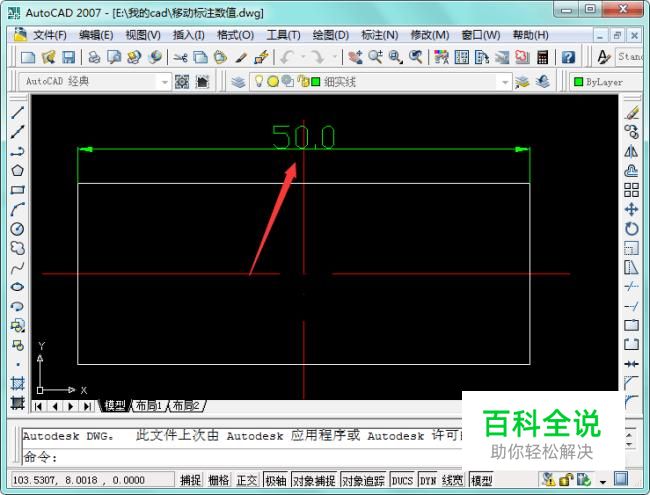Open the 文件(F) menu

(x=50, y=35)
